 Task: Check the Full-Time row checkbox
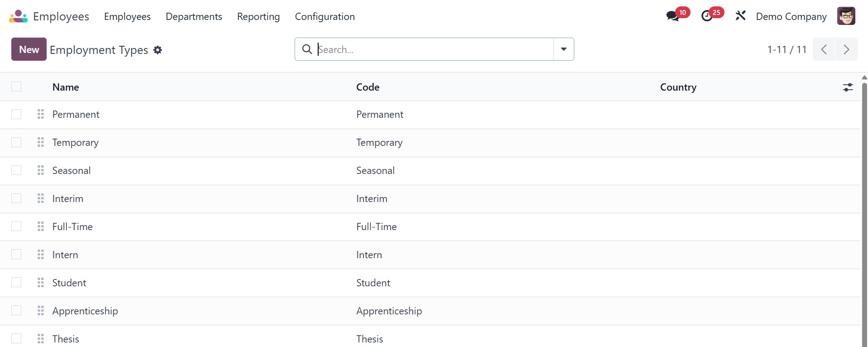click(16, 227)
